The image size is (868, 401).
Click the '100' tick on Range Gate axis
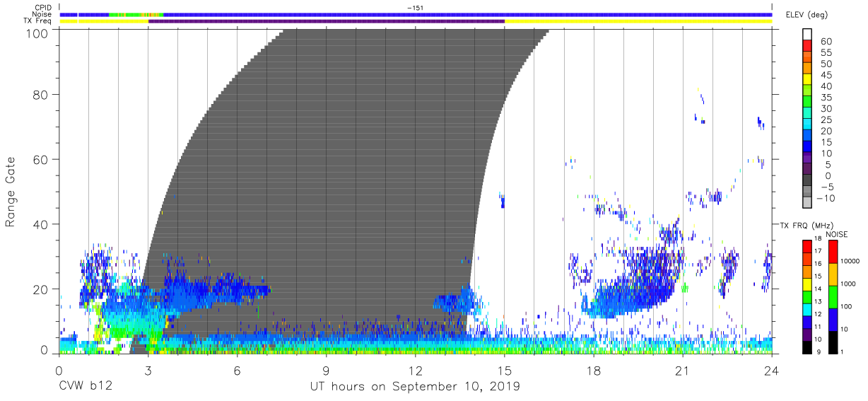click(x=37, y=34)
